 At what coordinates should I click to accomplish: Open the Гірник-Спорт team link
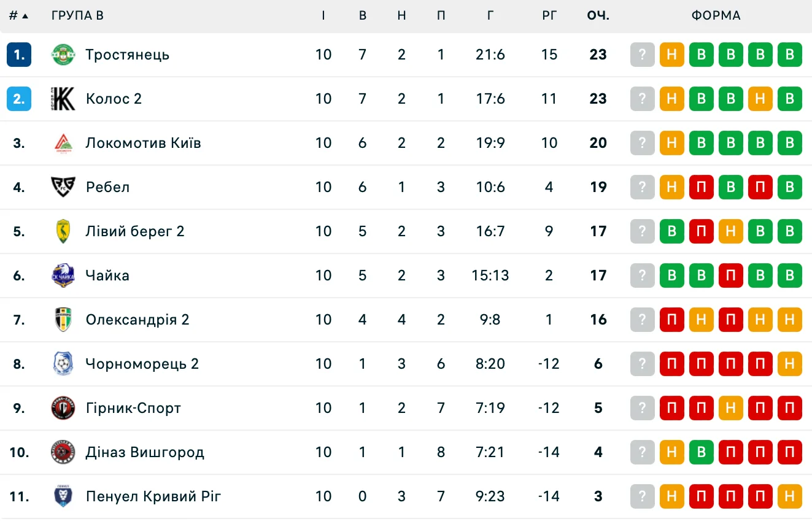[133, 408]
